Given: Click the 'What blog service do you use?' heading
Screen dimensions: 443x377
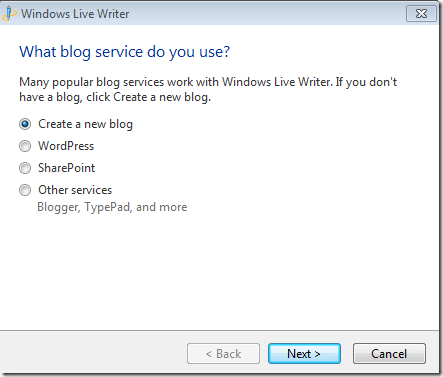Looking at the screenshot, I should 124,52.
